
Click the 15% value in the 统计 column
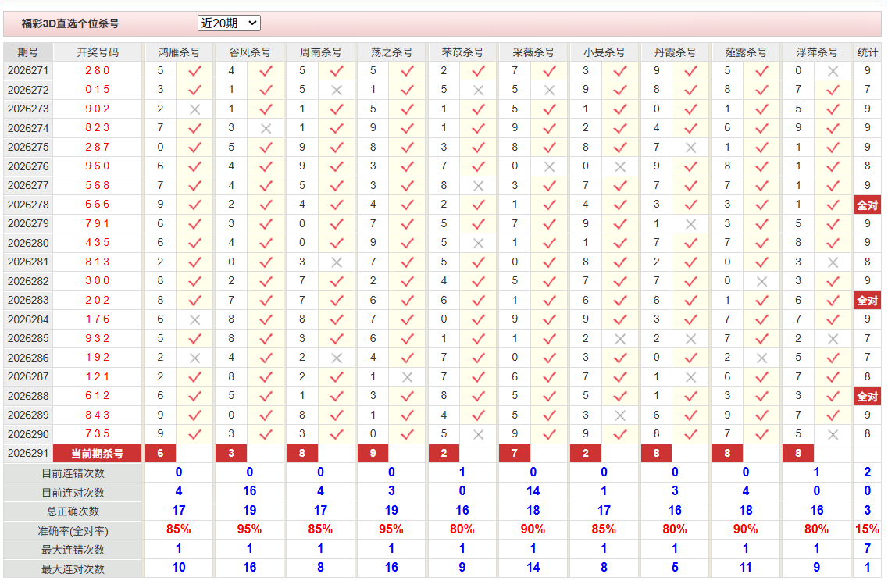(867, 529)
